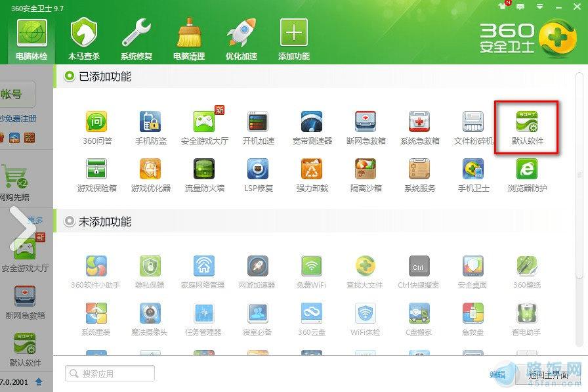This screenshot has height=392, width=588.
Task: Launch 游戏保险箱 tool
Action: pyautogui.click(x=96, y=175)
